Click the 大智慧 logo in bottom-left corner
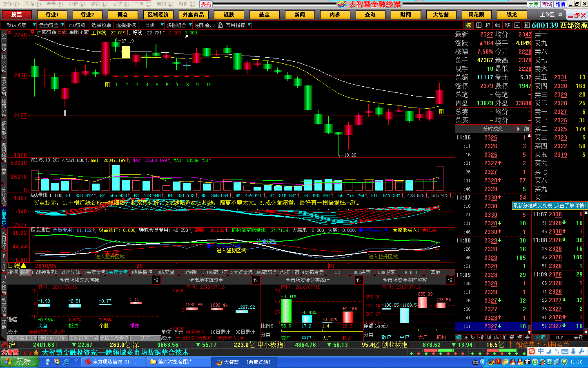588x368 pixels. click(x=10, y=352)
